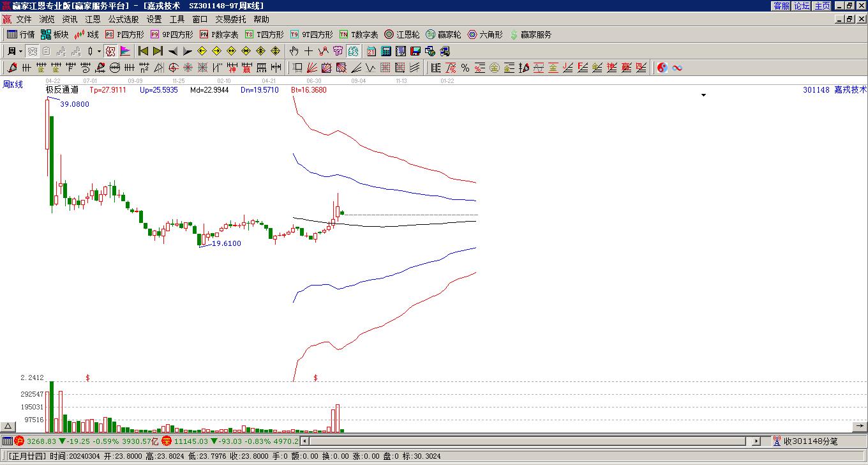Open the calculator tool
Viewport: 868px width, 465px height.
[x=386, y=51]
